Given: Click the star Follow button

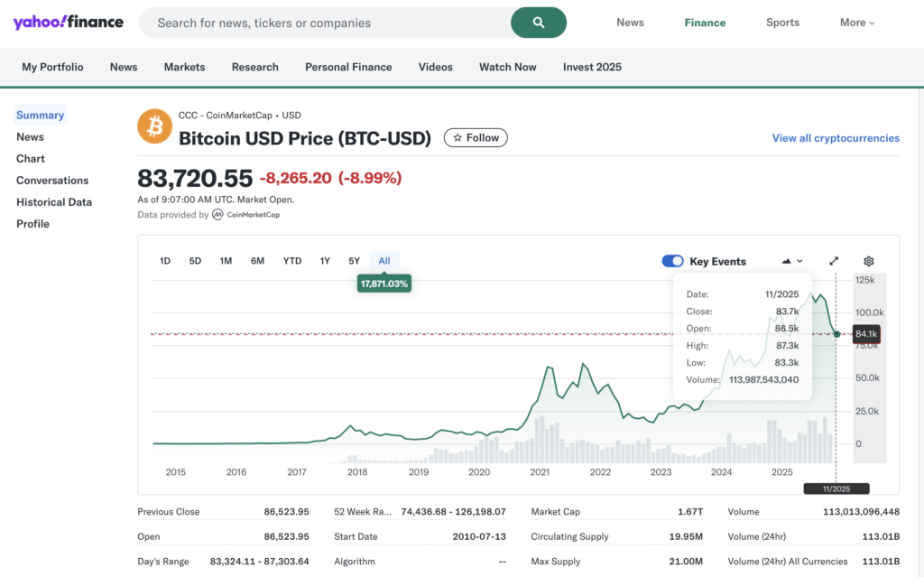Looking at the screenshot, I should coord(476,138).
